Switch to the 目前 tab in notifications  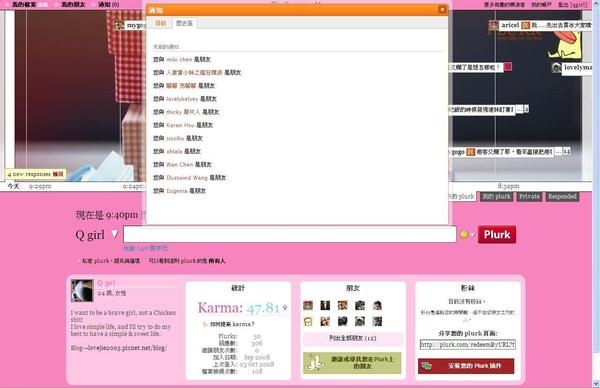pos(160,23)
